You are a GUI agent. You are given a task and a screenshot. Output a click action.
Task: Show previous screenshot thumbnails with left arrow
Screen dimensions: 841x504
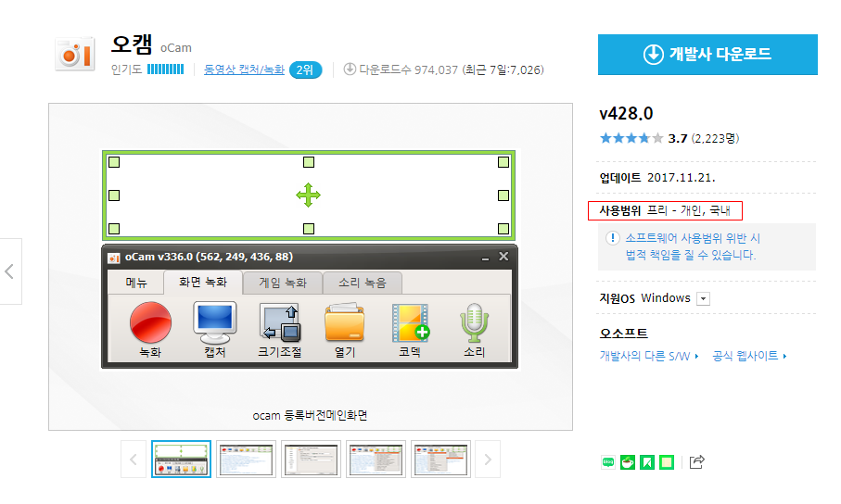click(134, 460)
